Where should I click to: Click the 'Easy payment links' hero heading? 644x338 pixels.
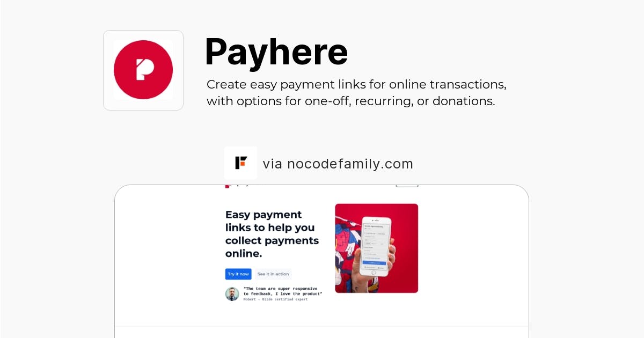coord(272,234)
